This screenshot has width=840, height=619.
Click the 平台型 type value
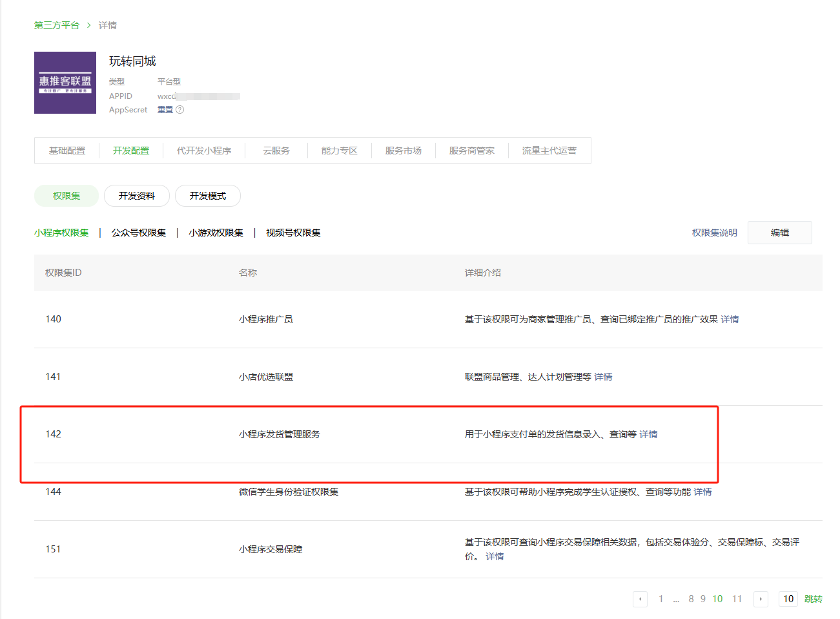169,82
